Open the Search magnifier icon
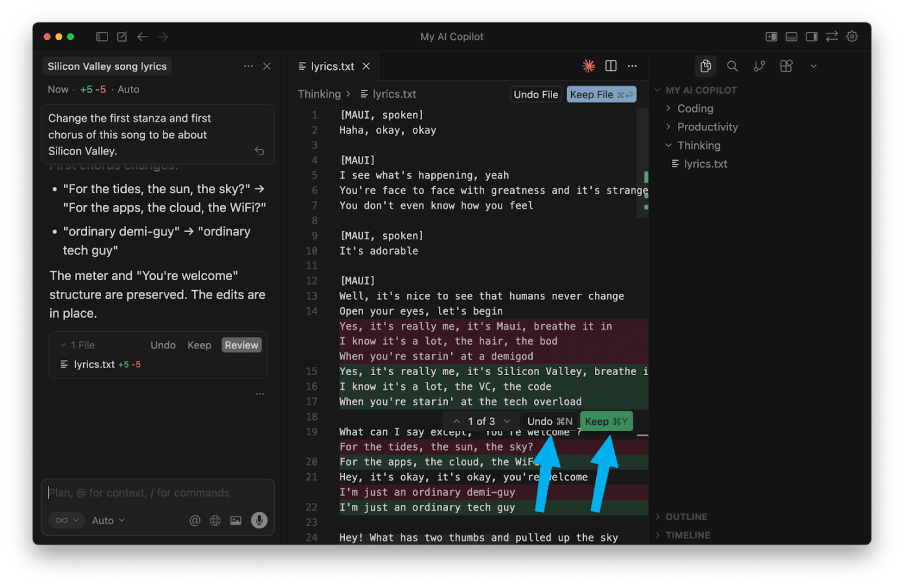The width and height of the screenshot is (904, 588). click(733, 66)
